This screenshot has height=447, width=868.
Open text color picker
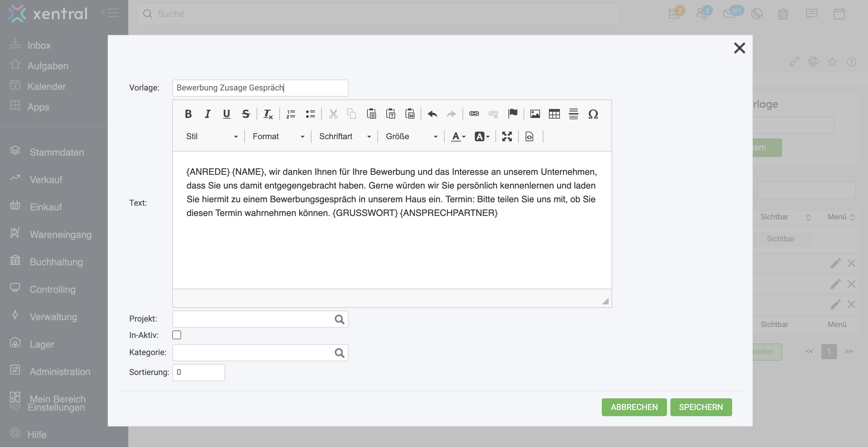458,136
